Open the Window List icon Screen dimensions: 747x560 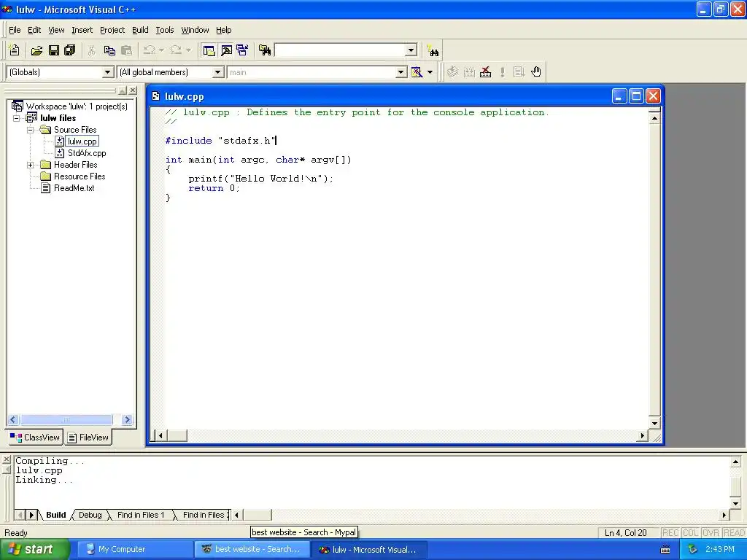pos(242,50)
